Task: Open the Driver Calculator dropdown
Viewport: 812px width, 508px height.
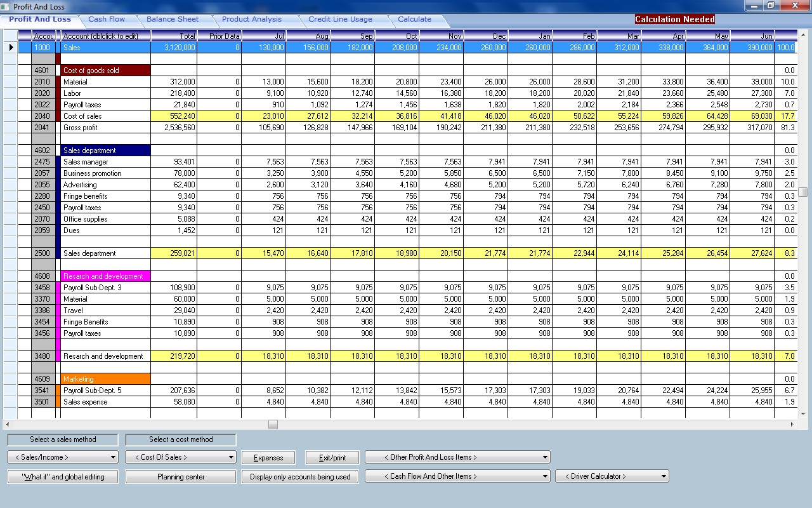Action: [611, 476]
